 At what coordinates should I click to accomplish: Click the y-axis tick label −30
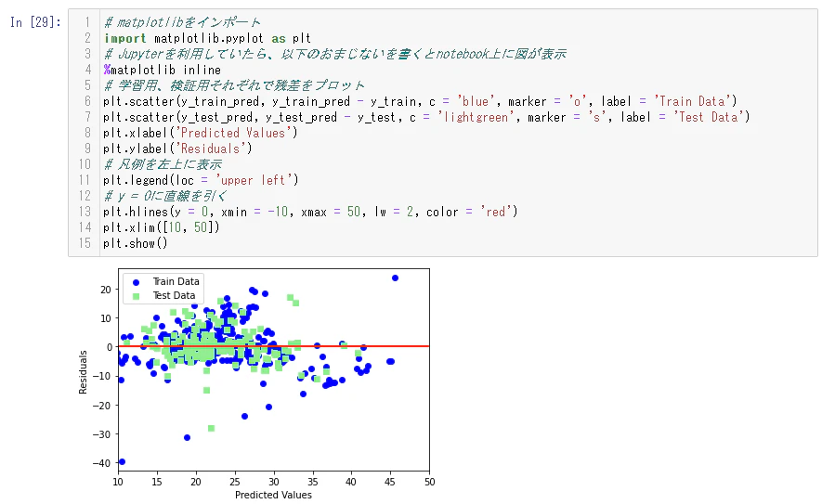(x=102, y=434)
